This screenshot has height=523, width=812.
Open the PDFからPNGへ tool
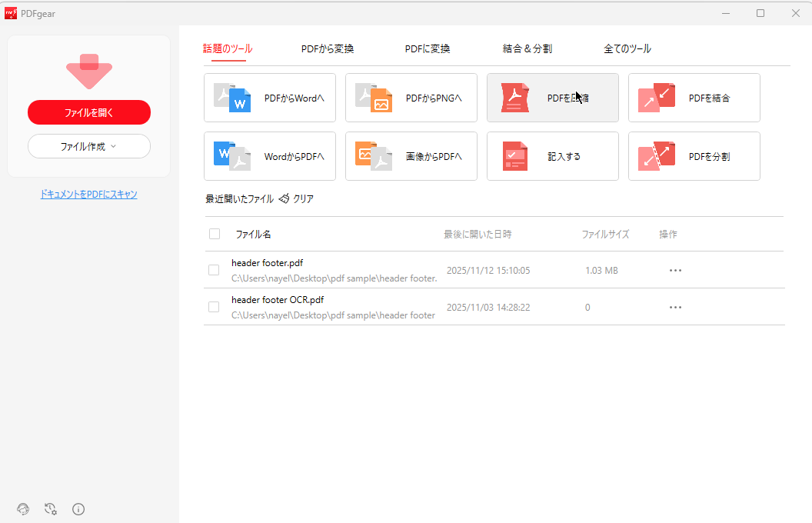click(411, 98)
